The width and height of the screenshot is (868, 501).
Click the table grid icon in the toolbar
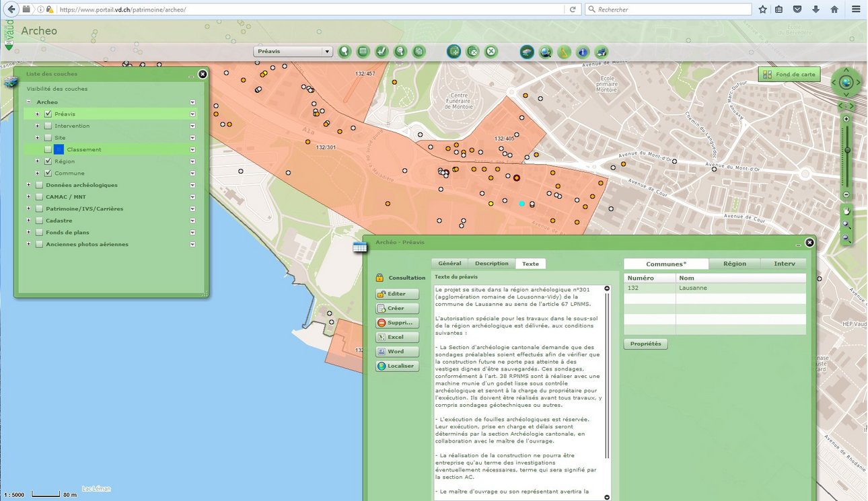[363, 51]
